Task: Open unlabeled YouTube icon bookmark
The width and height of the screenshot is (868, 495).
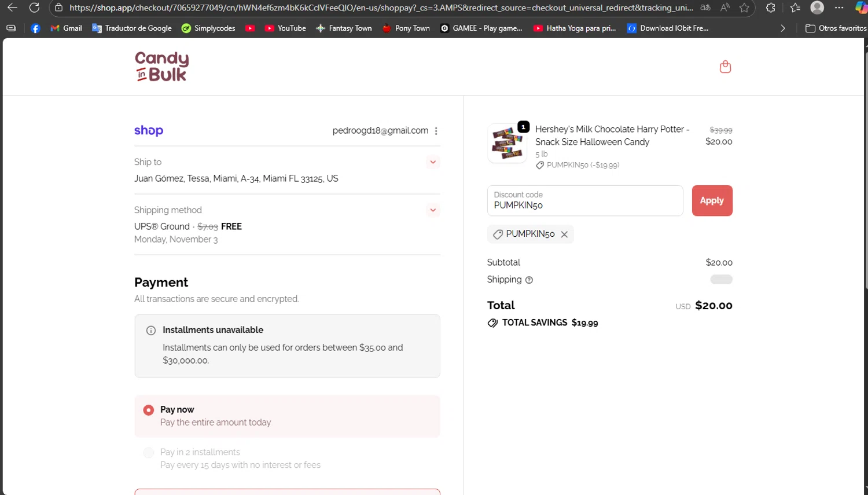Action: (250, 28)
